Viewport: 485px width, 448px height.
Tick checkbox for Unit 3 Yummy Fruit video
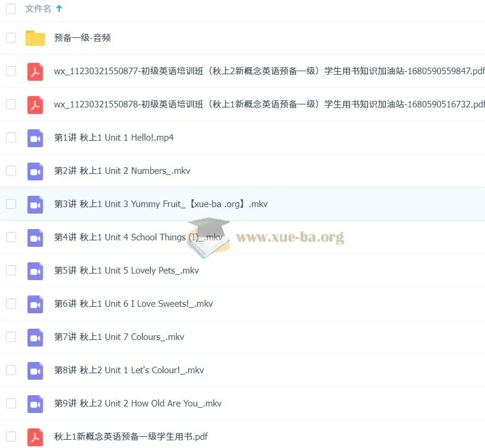11,204
